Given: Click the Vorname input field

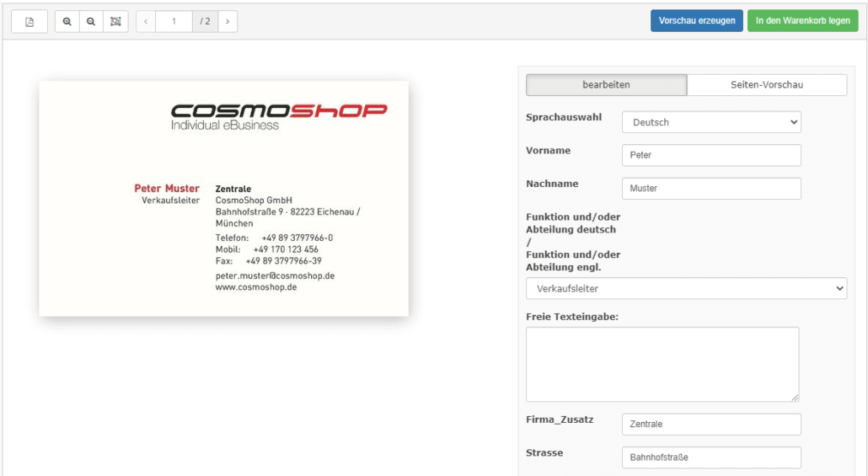Looking at the screenshot, I should 711,155.
